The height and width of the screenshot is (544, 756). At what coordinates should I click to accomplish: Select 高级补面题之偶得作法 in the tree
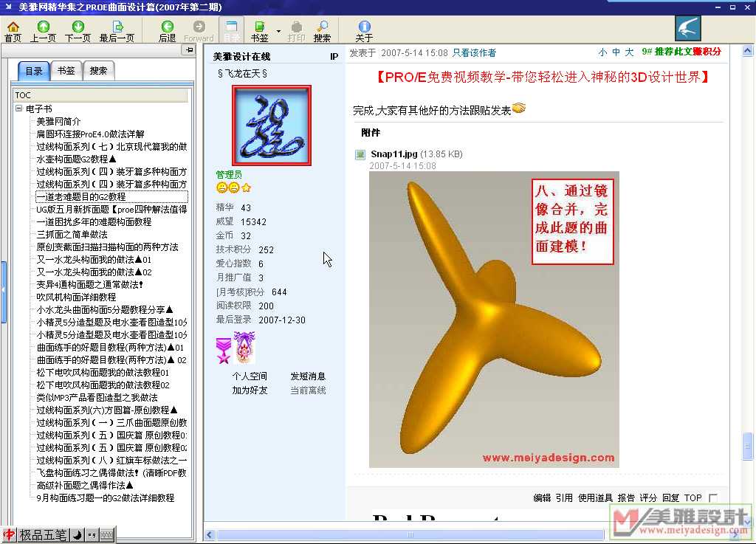click(85, 485)
